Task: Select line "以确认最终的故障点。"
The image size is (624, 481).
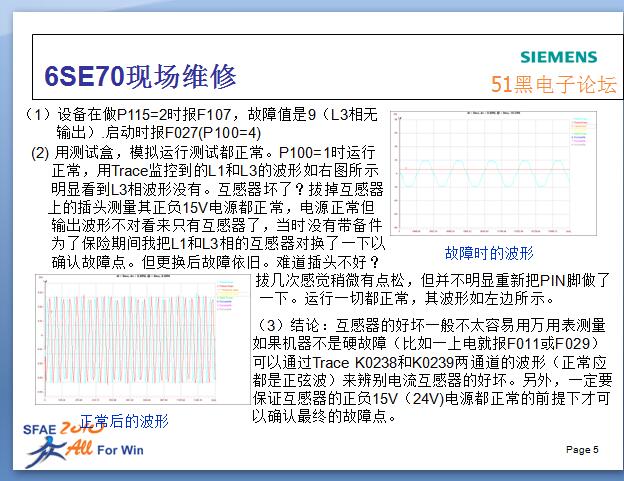Action: tap(324, 416)
